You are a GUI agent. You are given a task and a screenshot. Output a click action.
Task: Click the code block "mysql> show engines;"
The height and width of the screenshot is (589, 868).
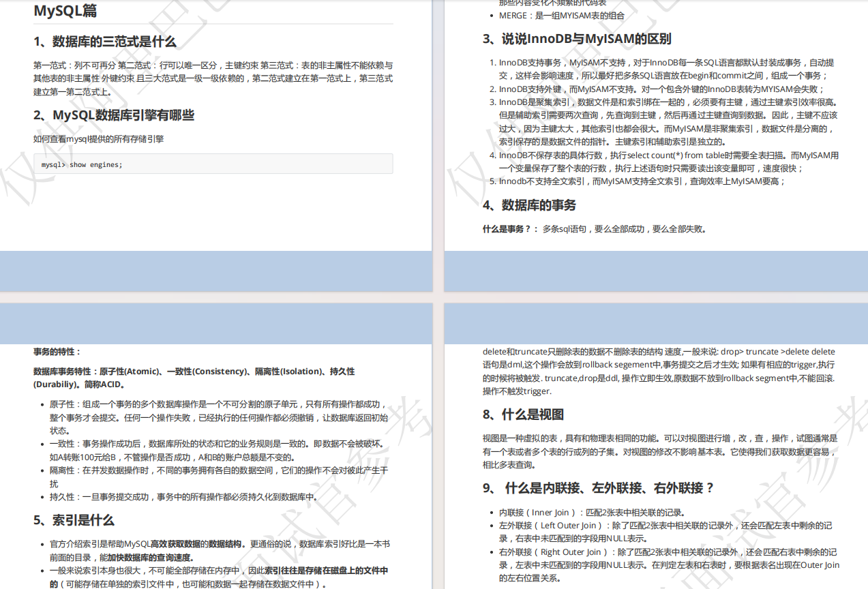tap(213, 164)
